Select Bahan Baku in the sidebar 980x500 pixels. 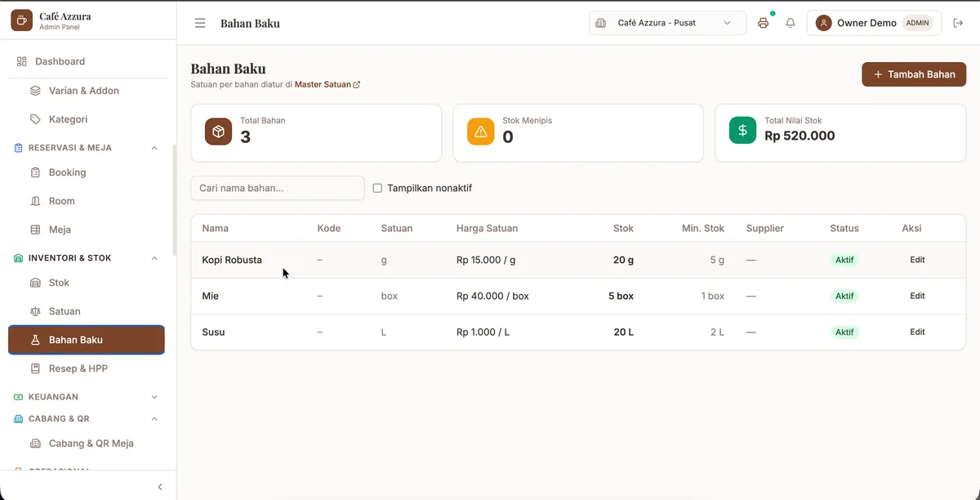pos(87,340)
